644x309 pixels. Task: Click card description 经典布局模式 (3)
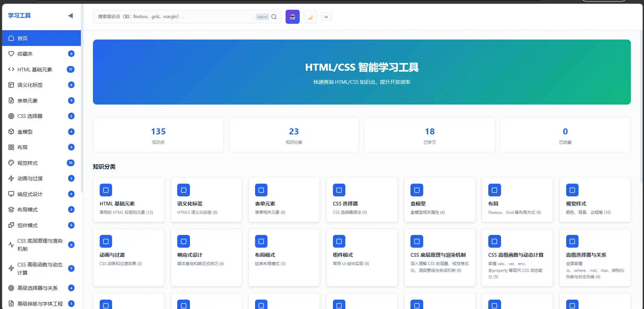(x=270, y=264)
